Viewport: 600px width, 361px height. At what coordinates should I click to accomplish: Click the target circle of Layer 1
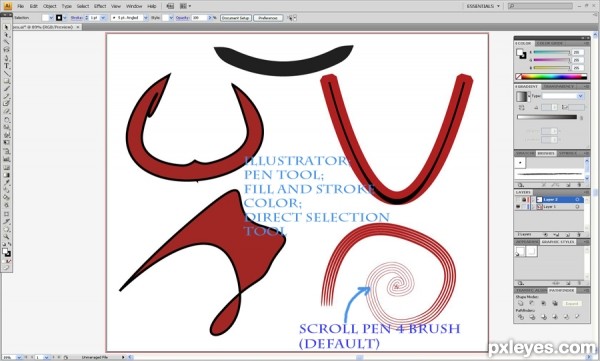577,207
